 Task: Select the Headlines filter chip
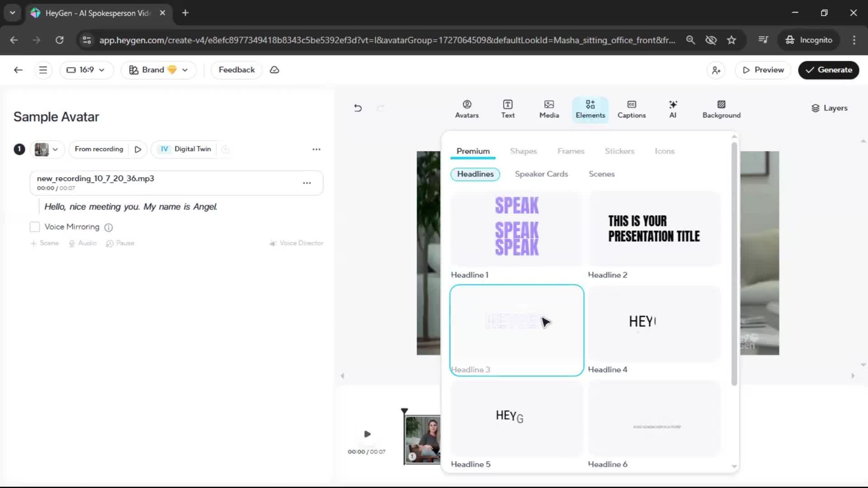pos(475,174)
